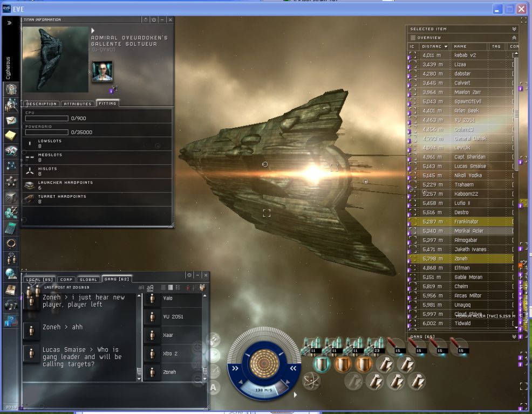Screen dimensions: 532x414
Task: Click the right double-arrow on HUD dial
Action: (x=293, y=368)
